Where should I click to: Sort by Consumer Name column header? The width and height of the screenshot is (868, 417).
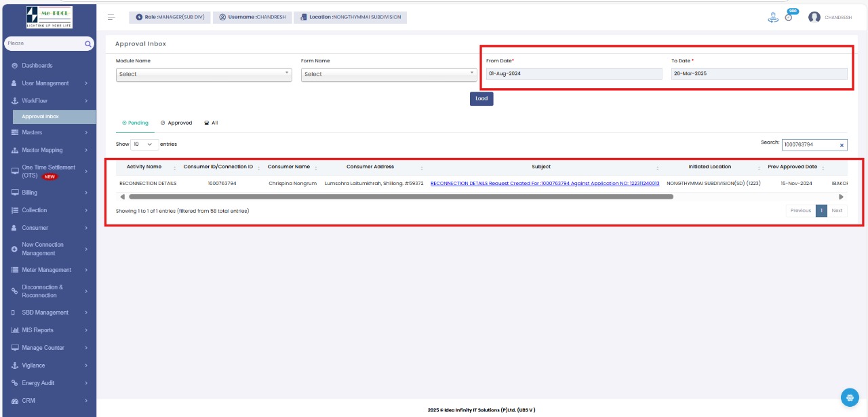point(290,167)
